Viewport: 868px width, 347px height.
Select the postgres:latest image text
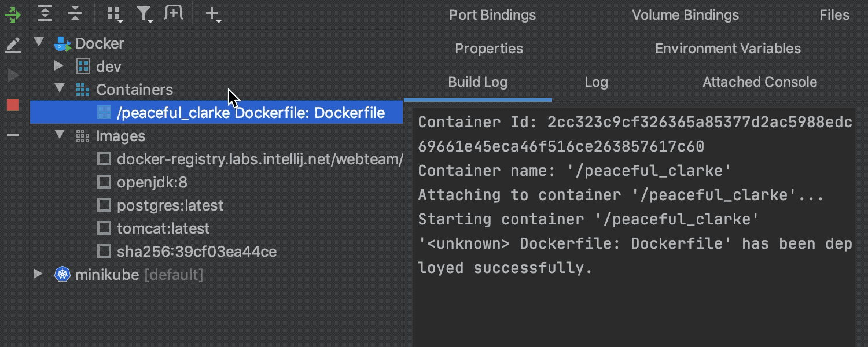click(x=170, y=205)
